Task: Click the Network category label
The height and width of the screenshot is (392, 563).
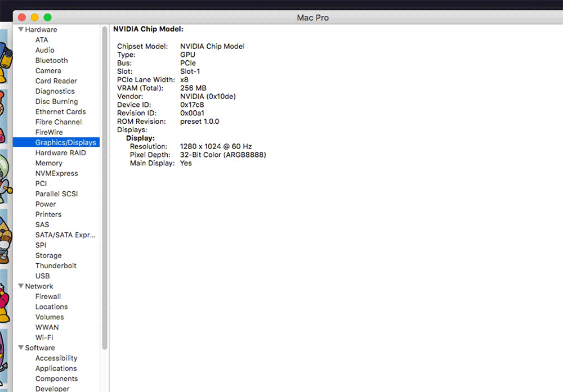Action: [39, 286]
